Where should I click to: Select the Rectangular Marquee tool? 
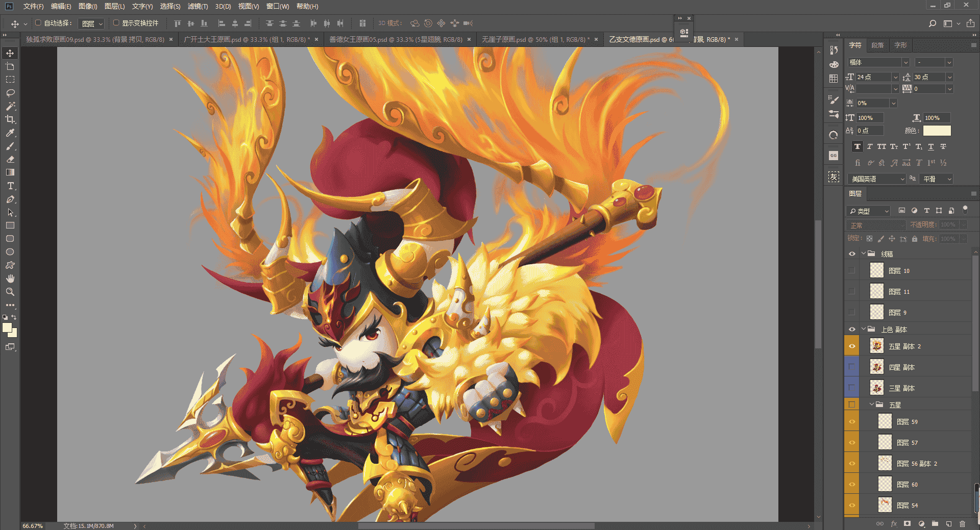click(x=10, y=80)
